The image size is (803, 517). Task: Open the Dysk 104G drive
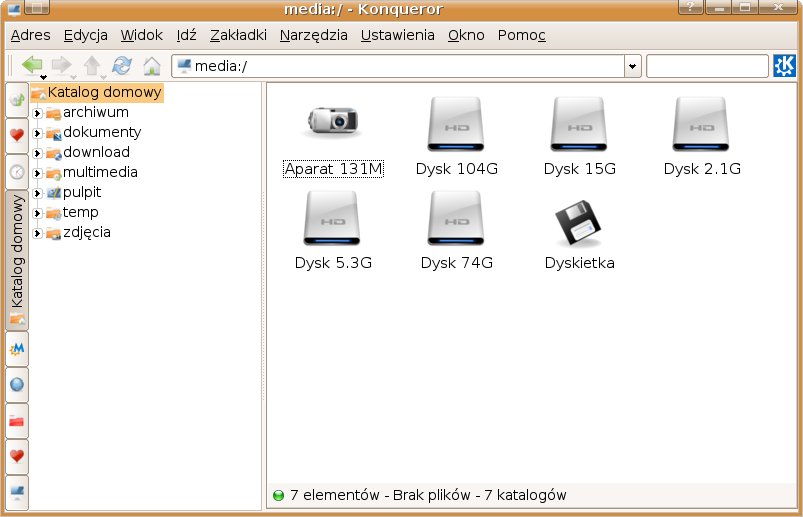pos(456,137)
